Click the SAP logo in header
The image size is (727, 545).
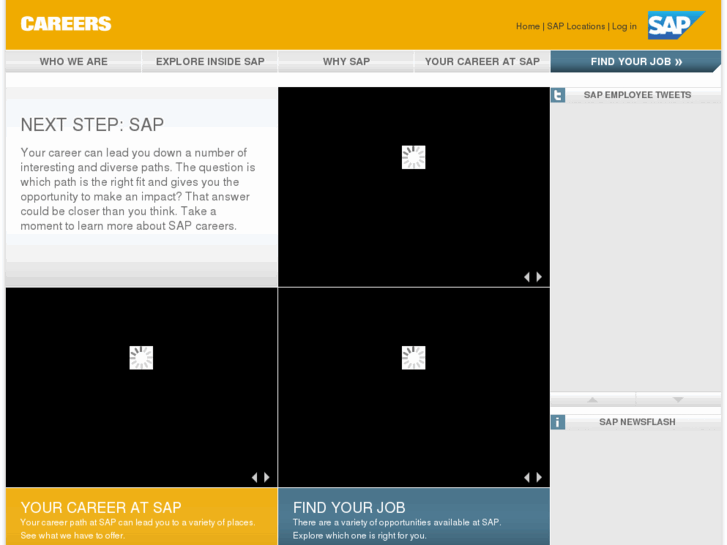[x=675, y=25]
